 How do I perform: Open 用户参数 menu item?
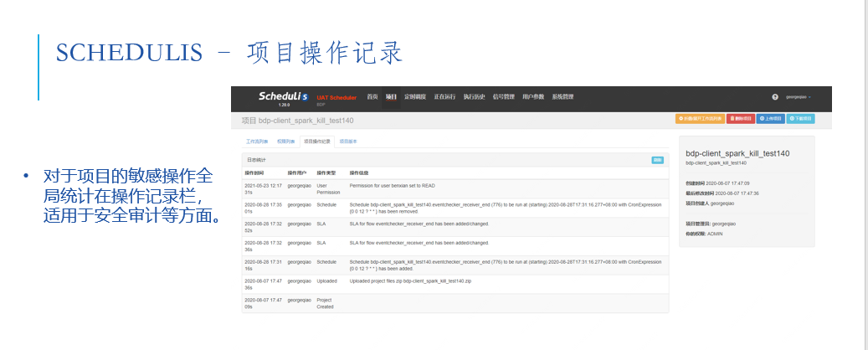[533, 97]
